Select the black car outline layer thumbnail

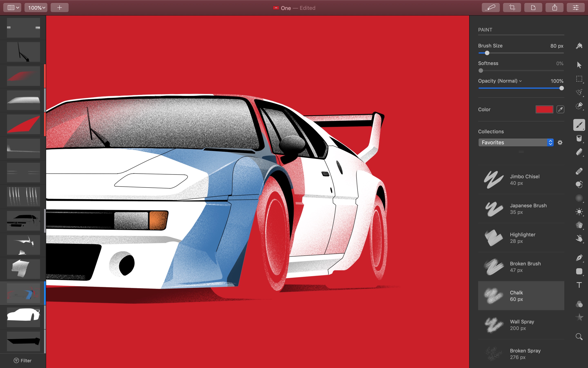coord(23,221)
